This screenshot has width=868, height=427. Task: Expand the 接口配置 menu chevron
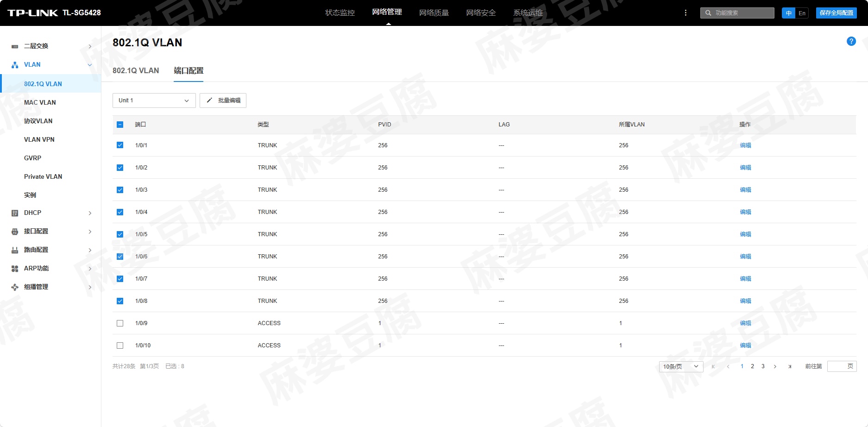click(x=90, y=232)
